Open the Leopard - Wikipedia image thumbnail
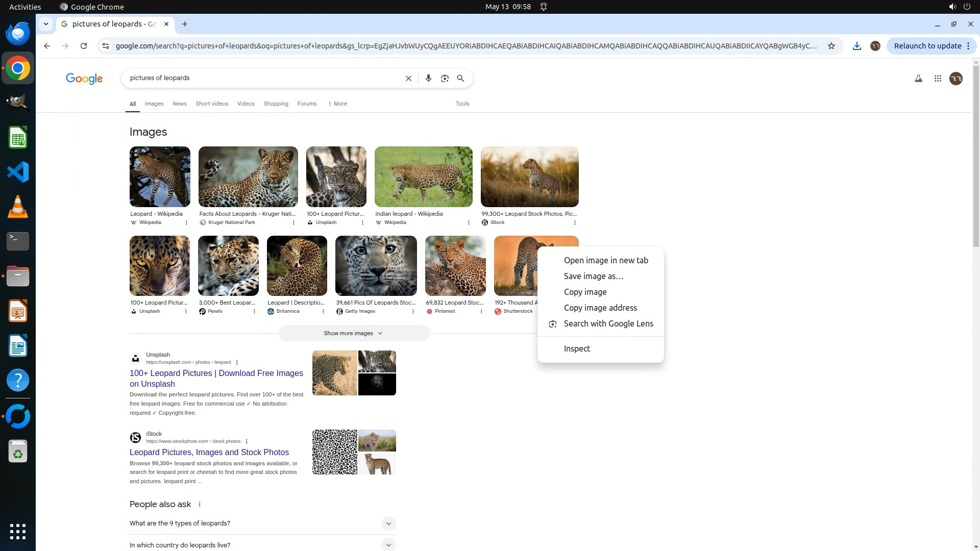 160,177
